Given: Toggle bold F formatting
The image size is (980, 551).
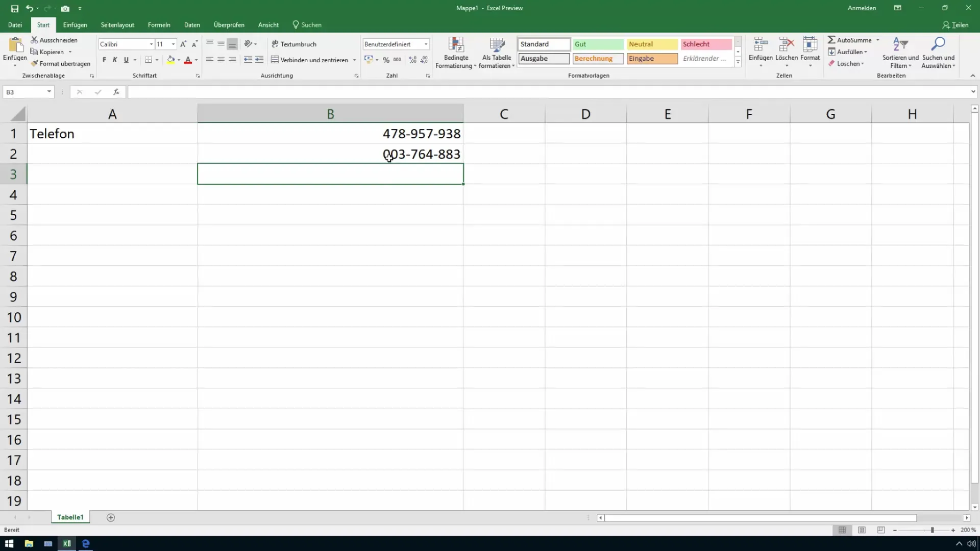Looking at the screenshot, I should pos(104,60).
